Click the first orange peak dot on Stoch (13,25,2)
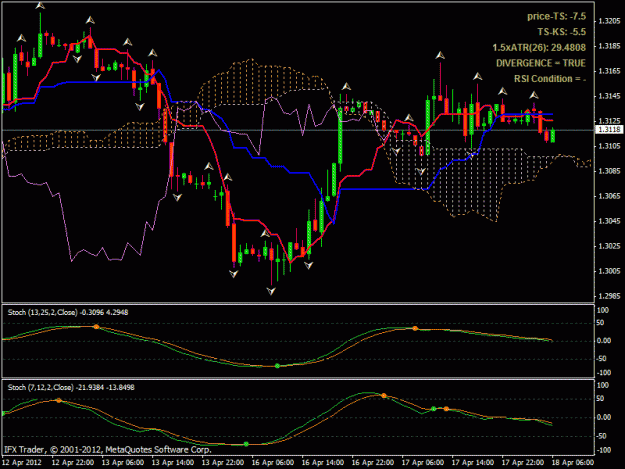This screenshot has height=469, width=625. pyautogui.click(x=96, y=327)
